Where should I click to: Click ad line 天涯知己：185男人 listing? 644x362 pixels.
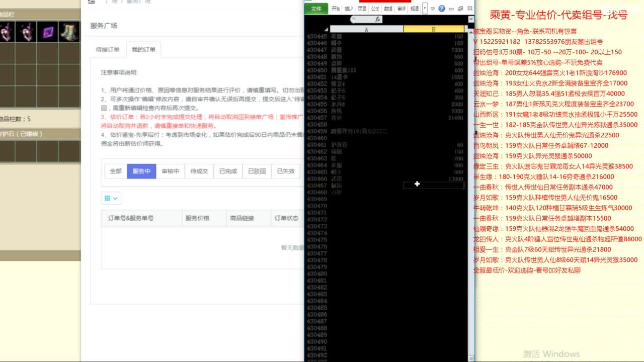[549, 94]
